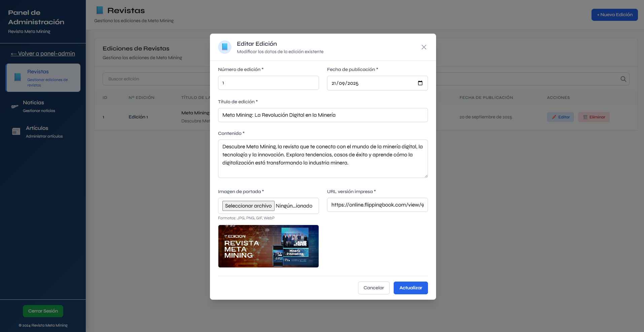Click the Artículos sidebar newspaper icon
Screen dimensions: 644x332
[x=16, y=132]
